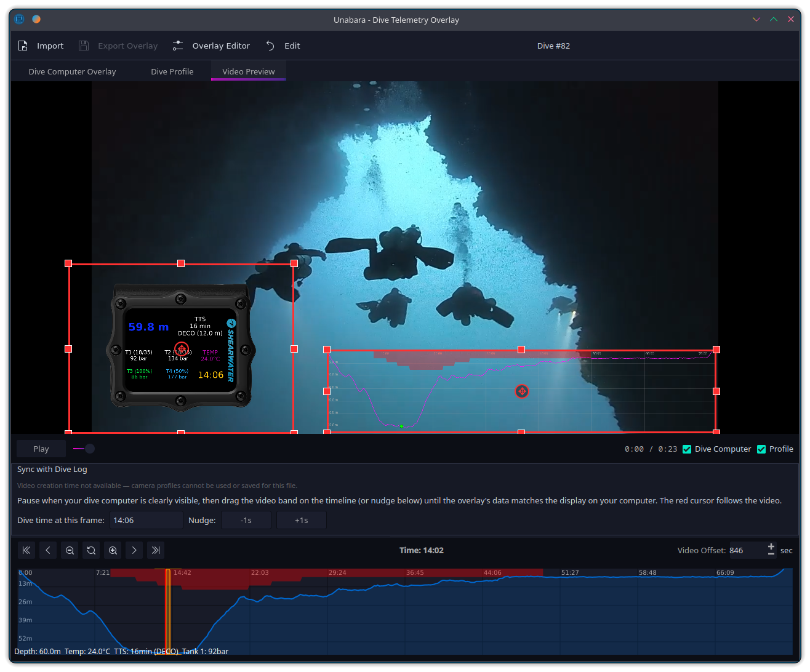Click the Time: 14:02 label

[x=422, y=550]
